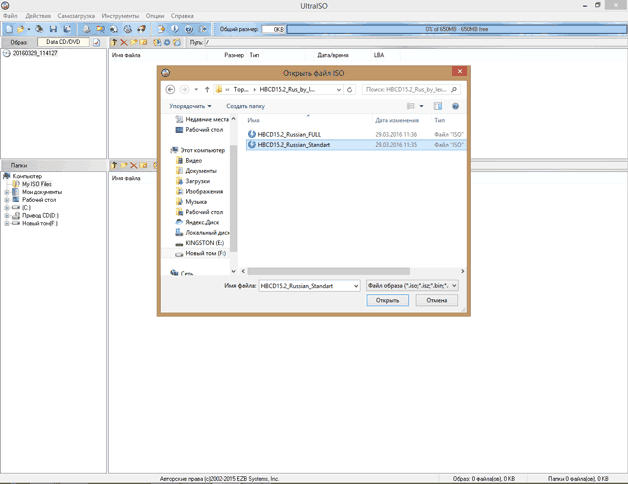The image size is (628, 484).
Task: Click the image properties icon beside Data CD/DVD
Action: 97,42
